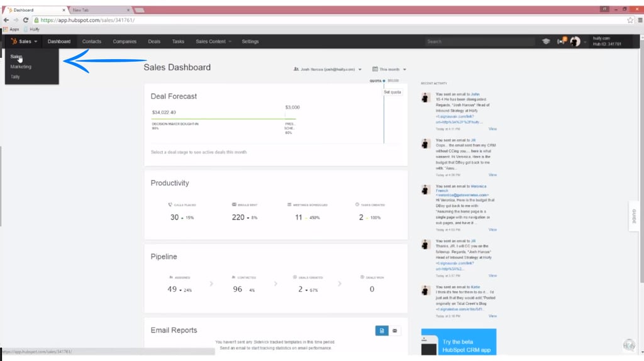Screen dimensions: 644x361
Task: Open the HubSpot Academy graduation cap icon
Action: click(x=546, y=42)
